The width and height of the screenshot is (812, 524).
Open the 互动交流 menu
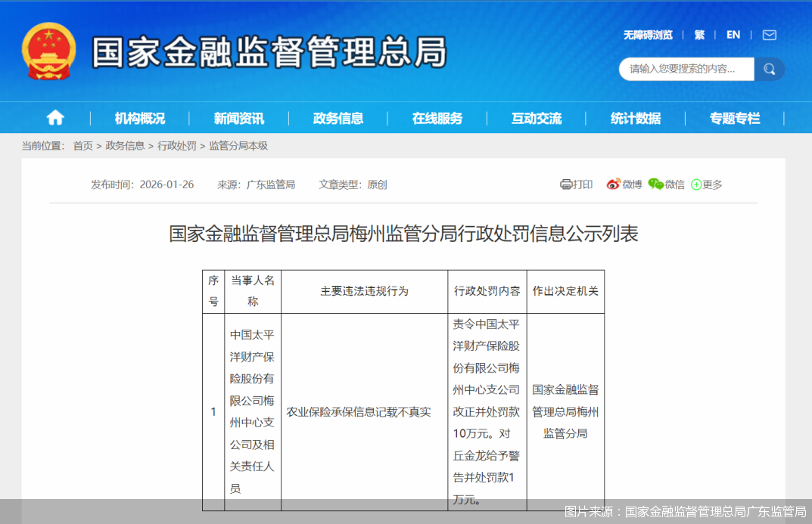click(537, 117)
